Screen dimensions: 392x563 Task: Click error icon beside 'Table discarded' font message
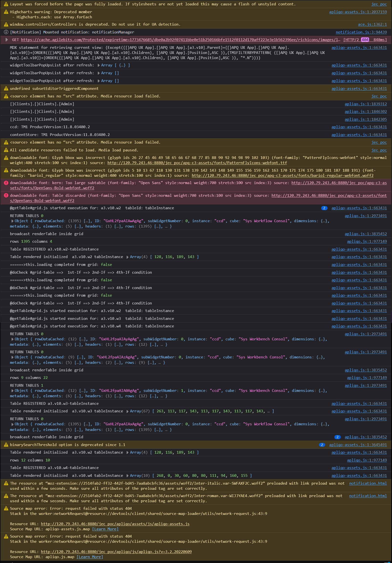(6, 195)
